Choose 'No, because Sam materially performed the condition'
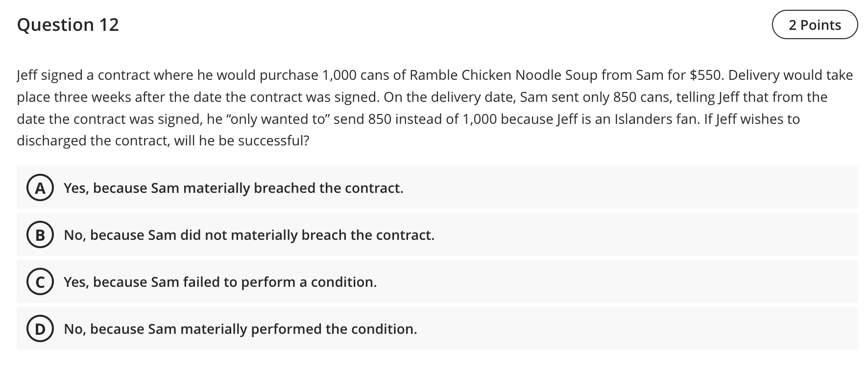Viewport: 868px width, 372px height. (x=240, y=329)
